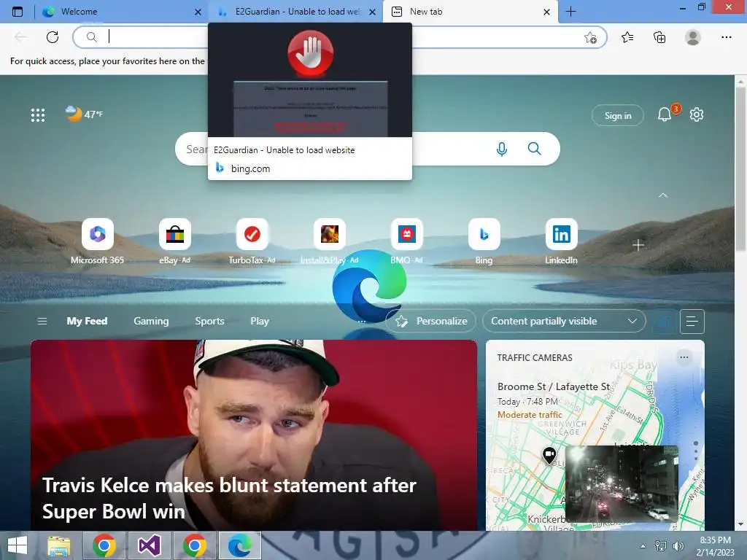The image size is (747, 560).
Task: Open Visual Studio from the taskbar
Action: click(x=149, y=545)
